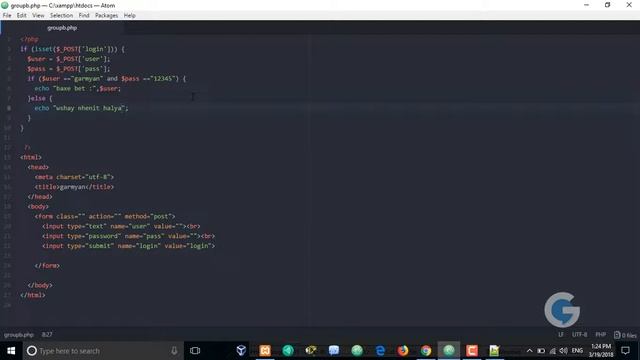The width and height of the screenshot is (640, 360).
Task: Click the echo "wshay nhenit halya" line
Action: pos(81,108)
